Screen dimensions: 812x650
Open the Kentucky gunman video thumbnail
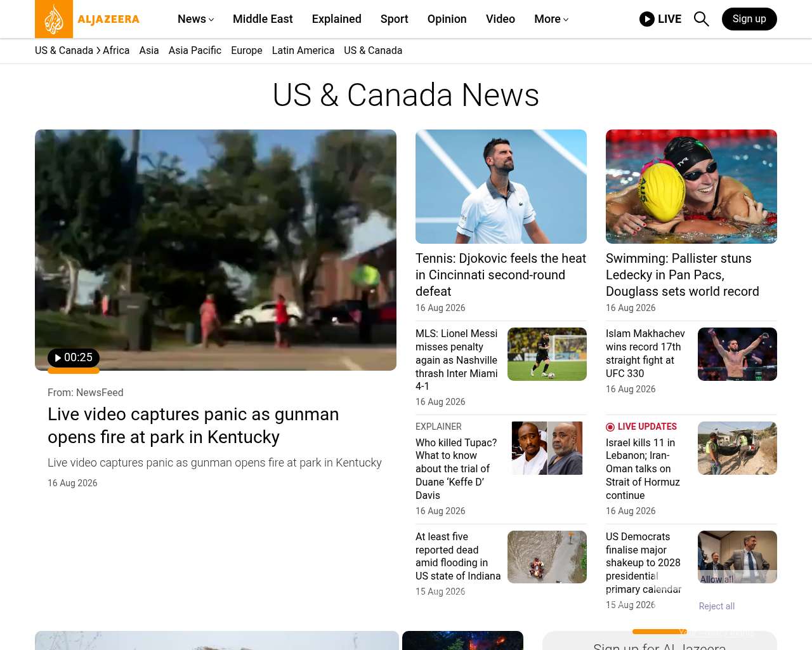click(x=216, y=250)
